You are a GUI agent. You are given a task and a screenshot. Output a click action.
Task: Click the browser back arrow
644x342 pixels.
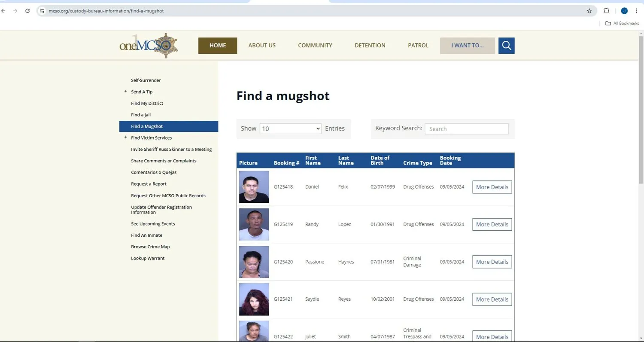[4, 11]
